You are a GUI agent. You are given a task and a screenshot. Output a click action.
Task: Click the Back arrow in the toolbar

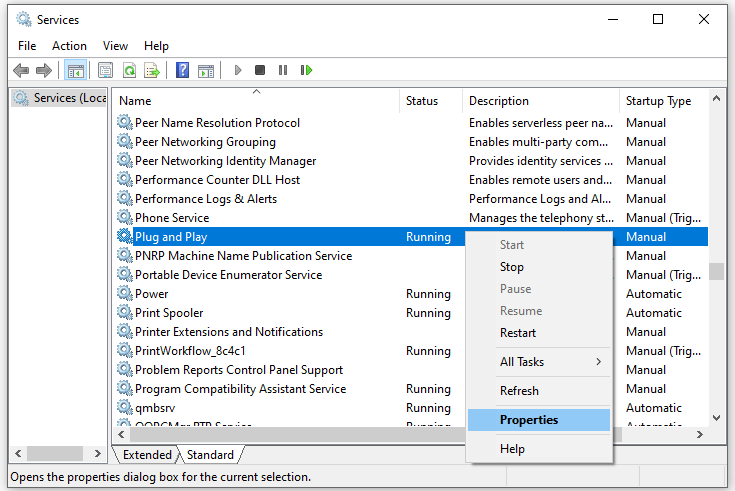click(21, 70)
